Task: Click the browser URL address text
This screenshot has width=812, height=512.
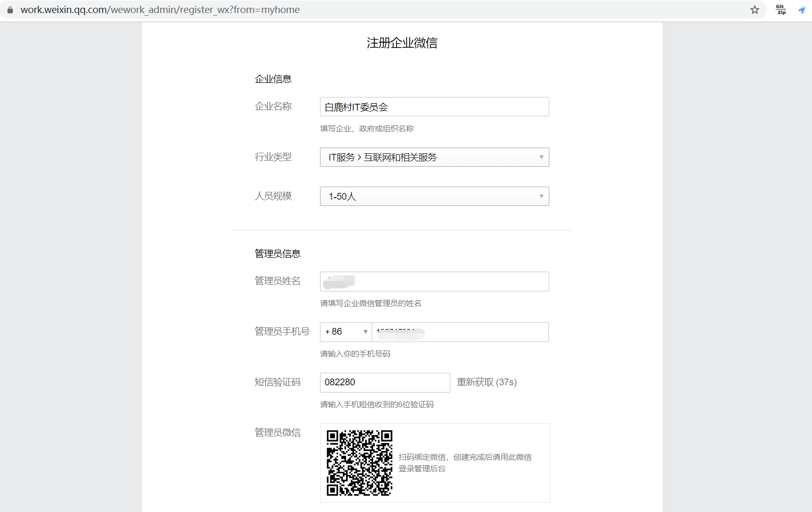Action: pyautogui.click(x=160, y=10)
